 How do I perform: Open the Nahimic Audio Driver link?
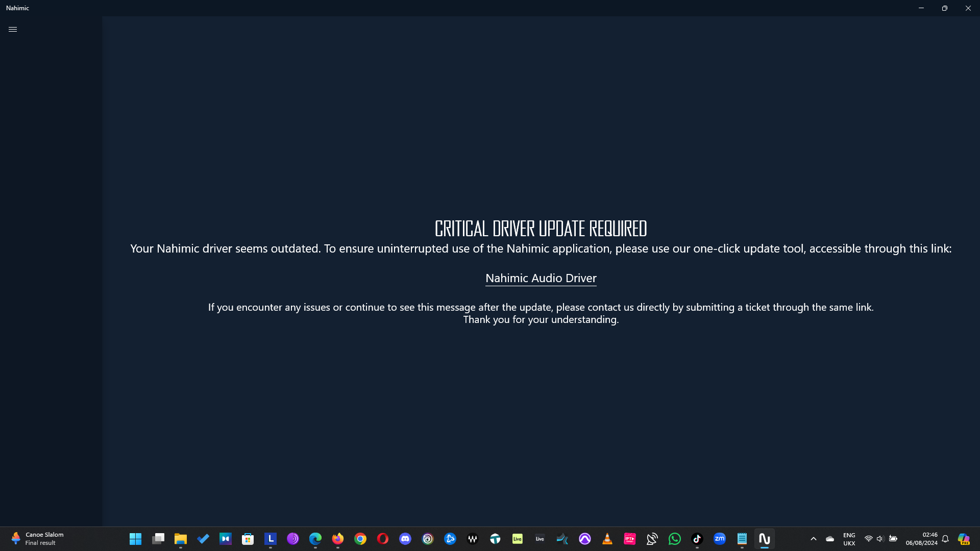coord(541,278)
